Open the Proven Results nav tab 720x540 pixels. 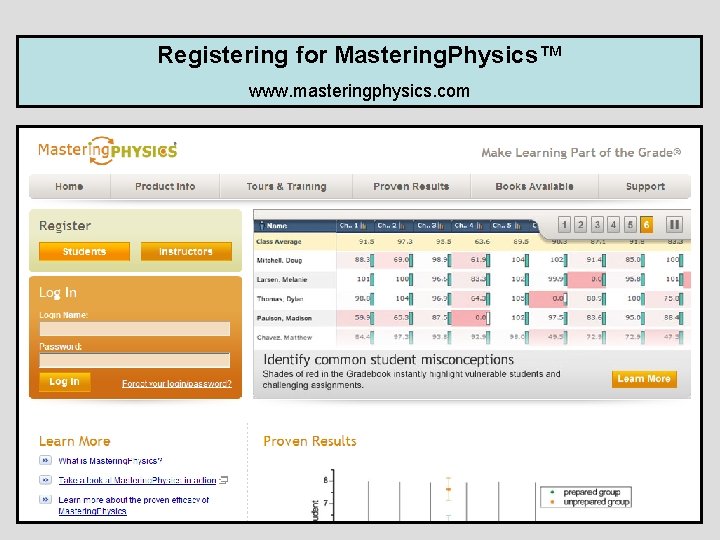pyautogui.click(x=411, y=186)
